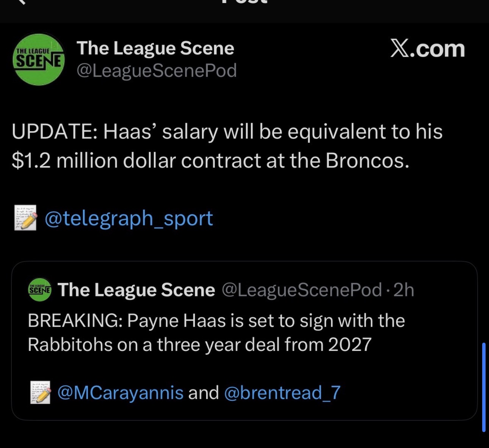
Task: Tap the word 'and' between the mentions
Action: coord(204,393)
